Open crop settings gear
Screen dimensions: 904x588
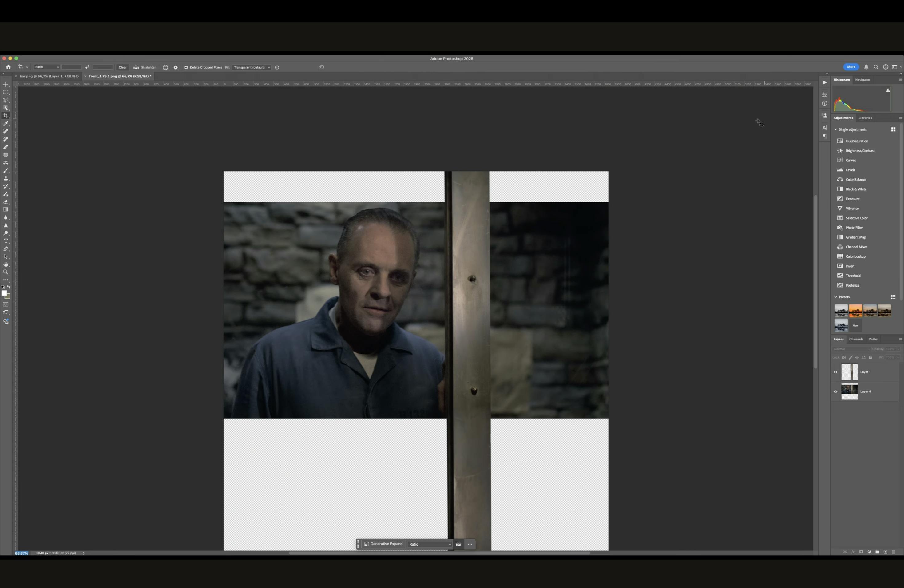pos(176,67)
